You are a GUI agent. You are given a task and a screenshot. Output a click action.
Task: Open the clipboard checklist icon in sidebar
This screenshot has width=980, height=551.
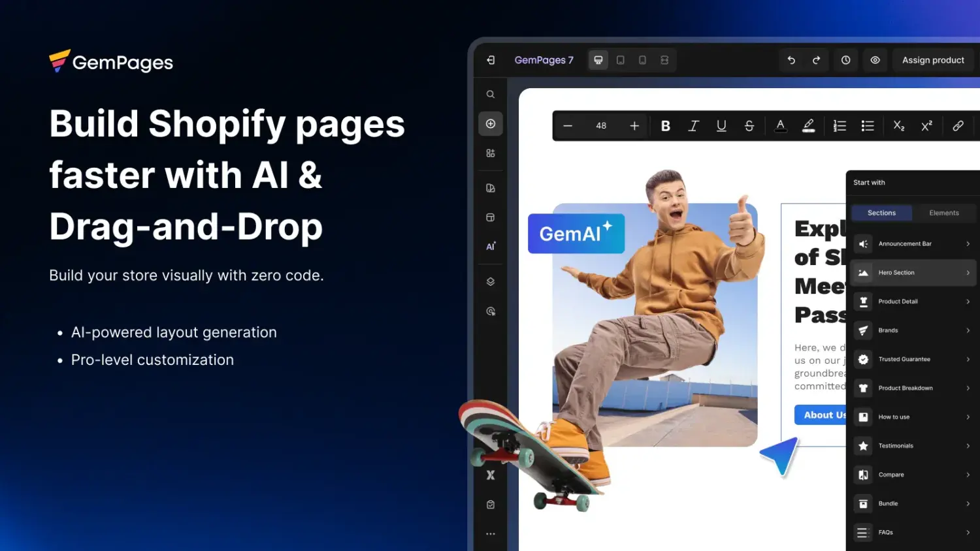[491, 505]
